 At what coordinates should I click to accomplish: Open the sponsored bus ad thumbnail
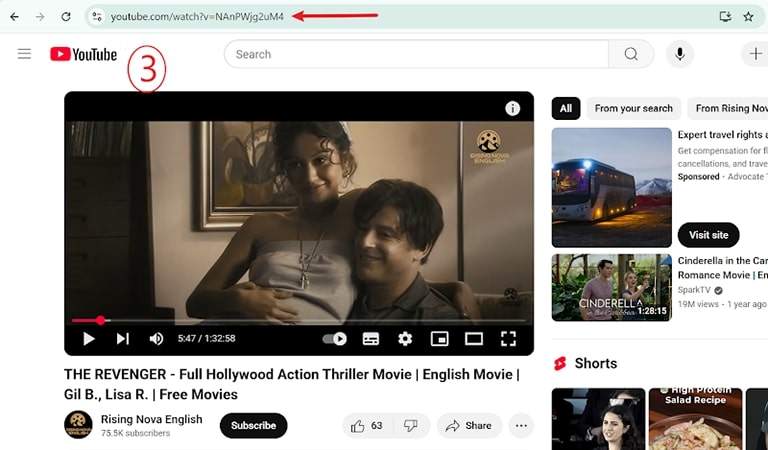[x=611, y=188]
